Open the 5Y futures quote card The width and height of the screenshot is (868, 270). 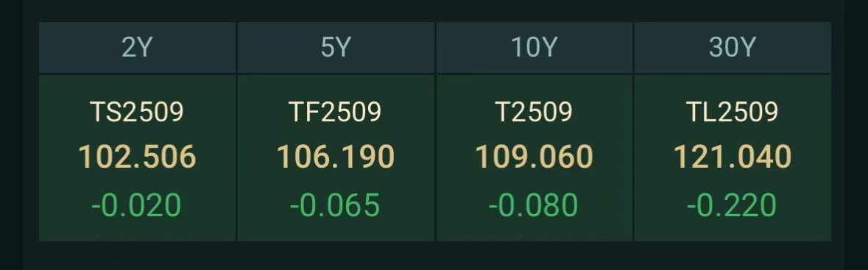[336, 158]
